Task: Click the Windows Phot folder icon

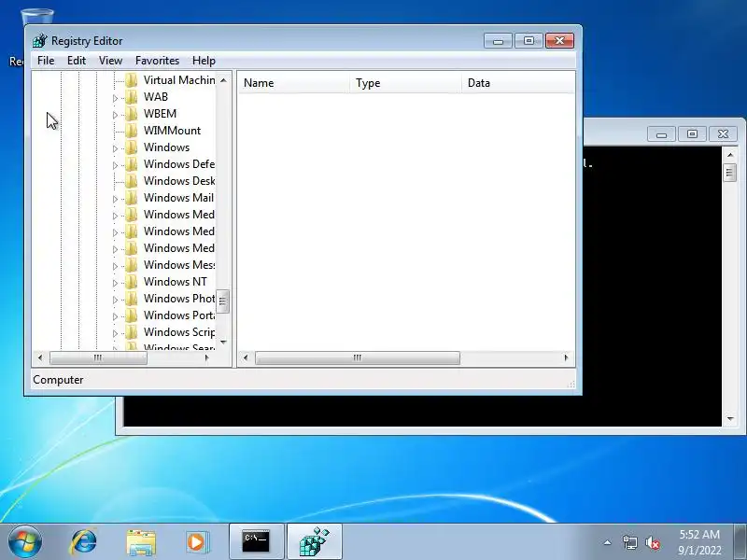Action: [132, 299]
